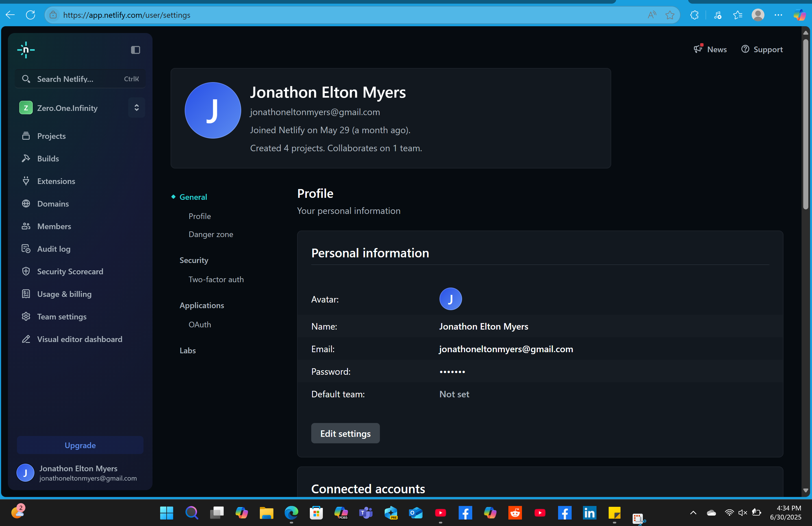The image size is (812, 526).
Task: Click the News megaphone icon
Action: [698, 49]
